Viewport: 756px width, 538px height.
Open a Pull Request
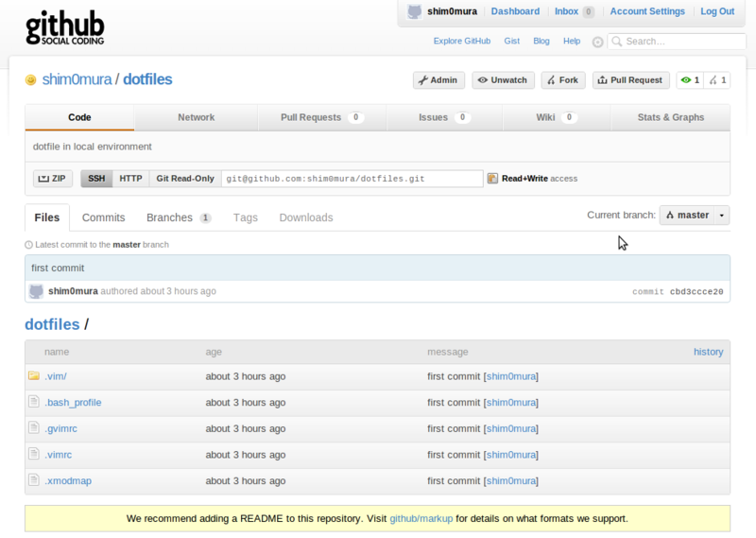click(x=630, y=80)
